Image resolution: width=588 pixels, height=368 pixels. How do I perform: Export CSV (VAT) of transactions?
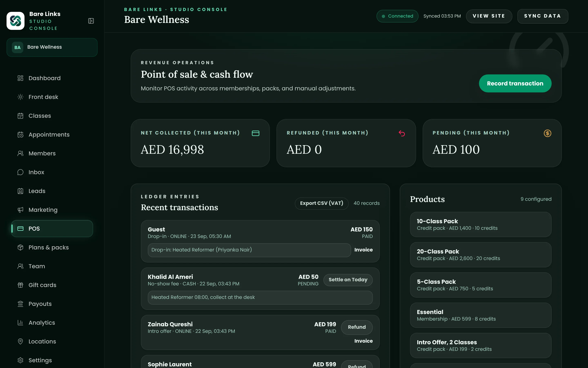click(x=321, y=203)
